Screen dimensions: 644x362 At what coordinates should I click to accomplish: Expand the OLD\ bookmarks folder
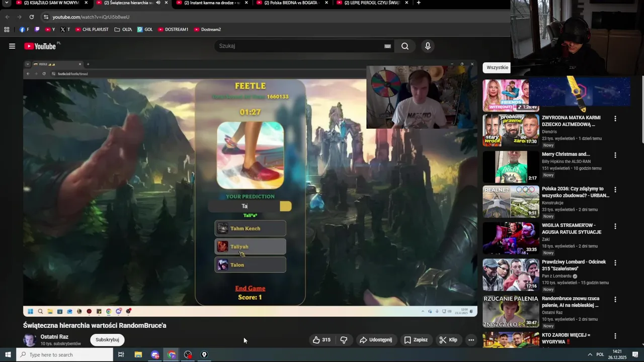tap(123, 30)
